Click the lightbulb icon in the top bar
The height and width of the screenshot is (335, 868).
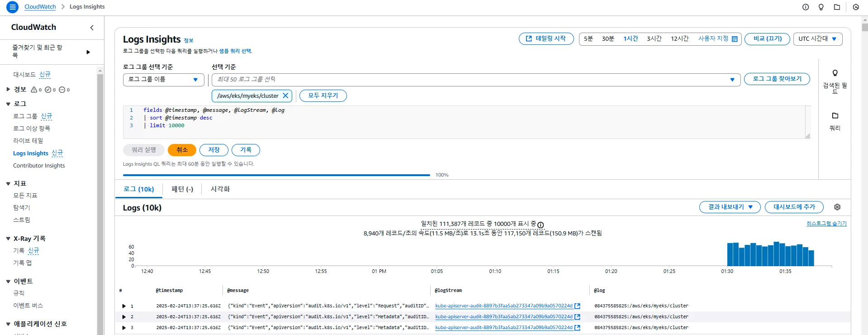click(x=821, y=7)
